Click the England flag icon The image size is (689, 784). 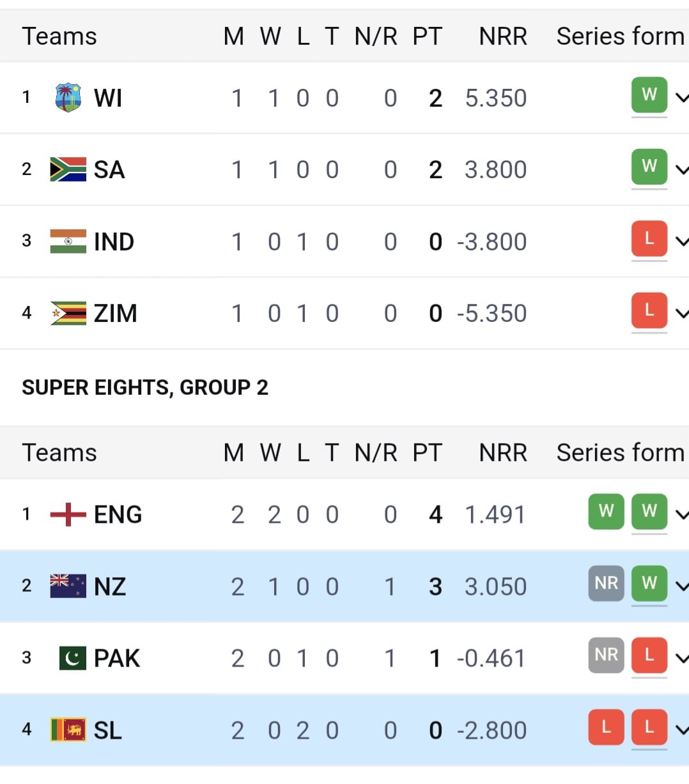[x=68, y=514]
